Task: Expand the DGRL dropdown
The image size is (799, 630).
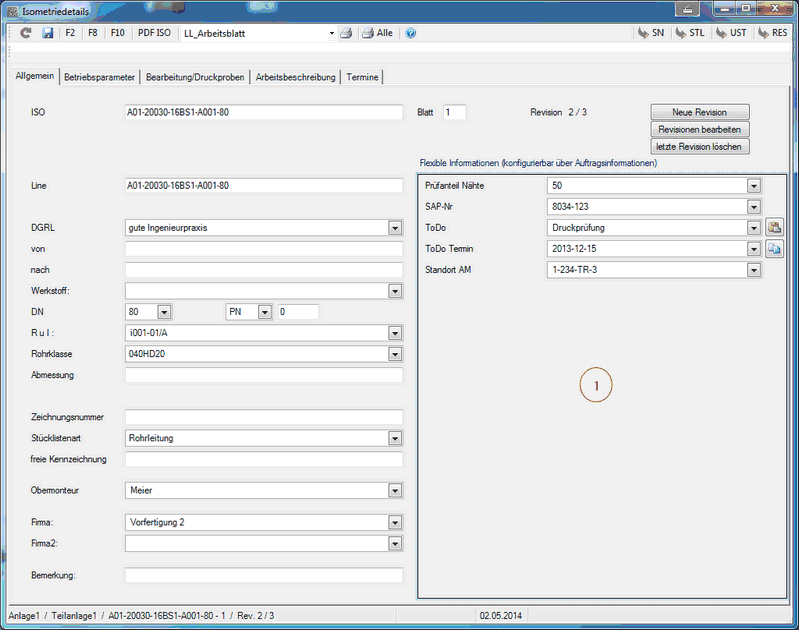Action: (395, 228)
